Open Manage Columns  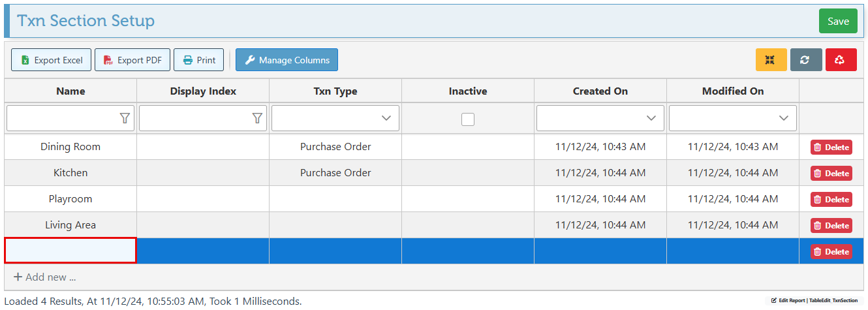tap(287, 60)
